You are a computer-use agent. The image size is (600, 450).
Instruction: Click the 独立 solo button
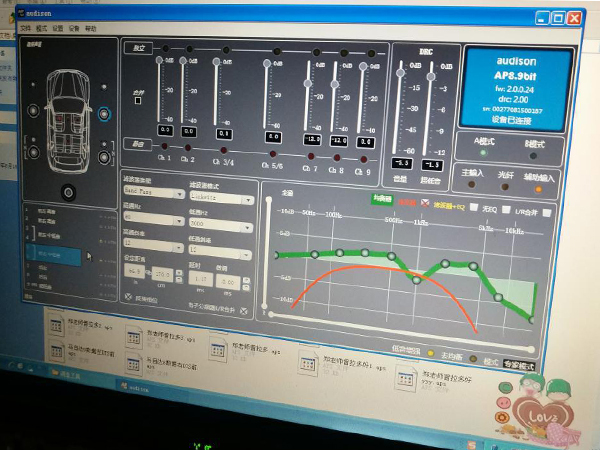coord(139,48)
